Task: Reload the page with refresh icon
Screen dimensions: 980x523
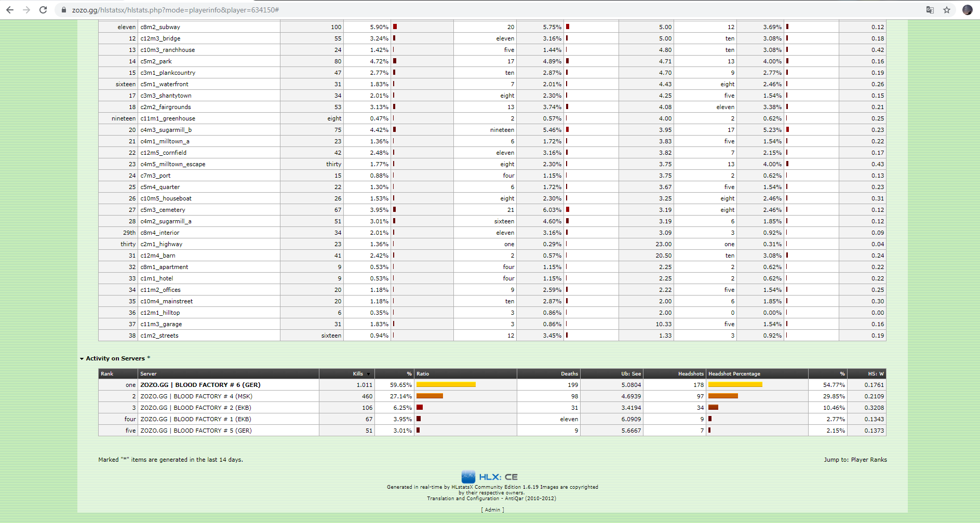Action: click(43, 10)
